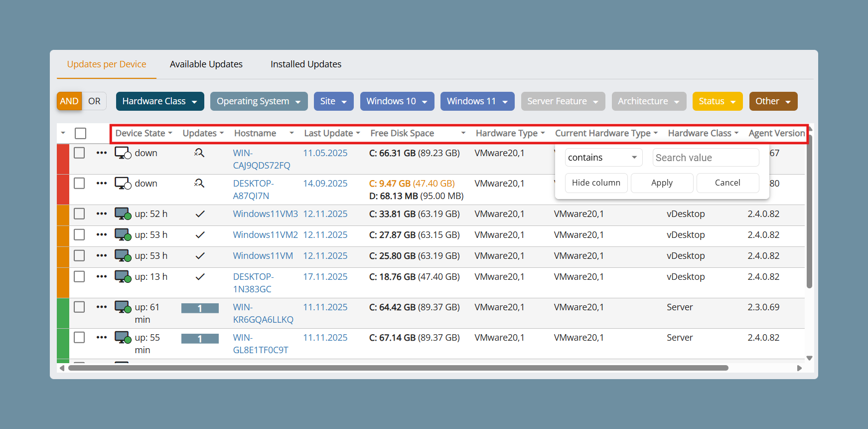Switch filter logic to OR
The height and width of the screenshot is (429, 868).
(x=94, y=101)
